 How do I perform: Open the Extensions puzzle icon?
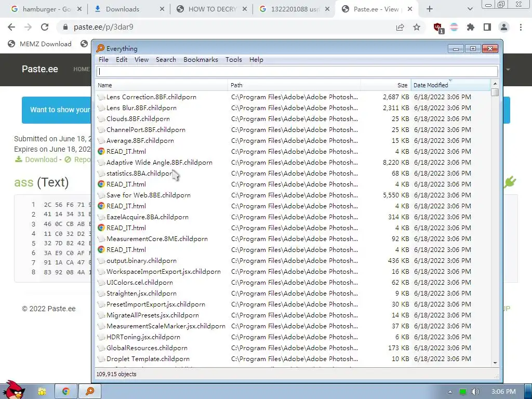click(x=471, y=27)
